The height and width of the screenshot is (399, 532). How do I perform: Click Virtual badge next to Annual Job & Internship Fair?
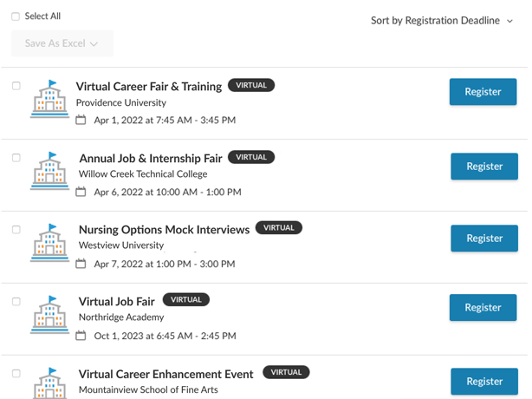[251, 157]
